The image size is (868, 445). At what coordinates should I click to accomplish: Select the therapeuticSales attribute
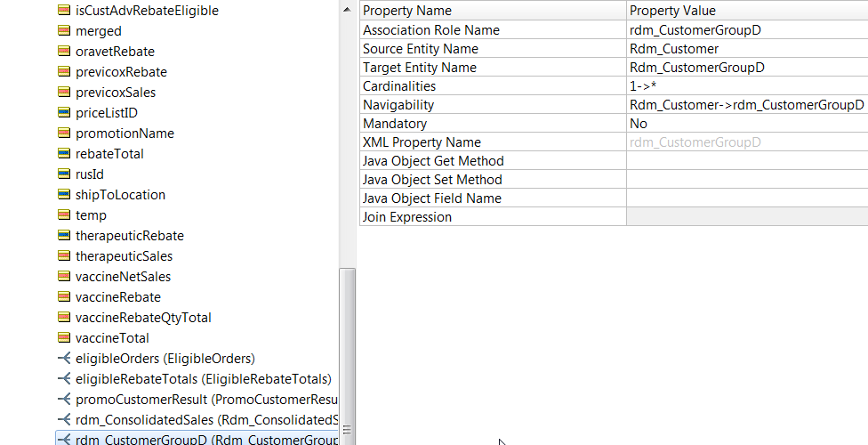tap(124, 256)
